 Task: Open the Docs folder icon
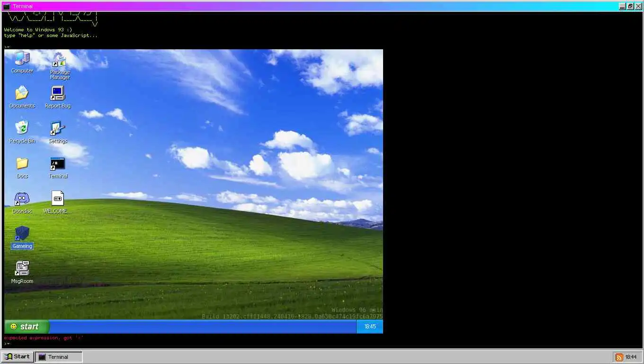pos(22,167)
